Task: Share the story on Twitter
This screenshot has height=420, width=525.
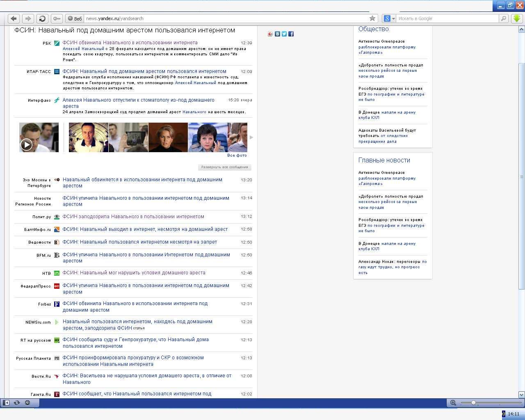Action: (284, 34)
